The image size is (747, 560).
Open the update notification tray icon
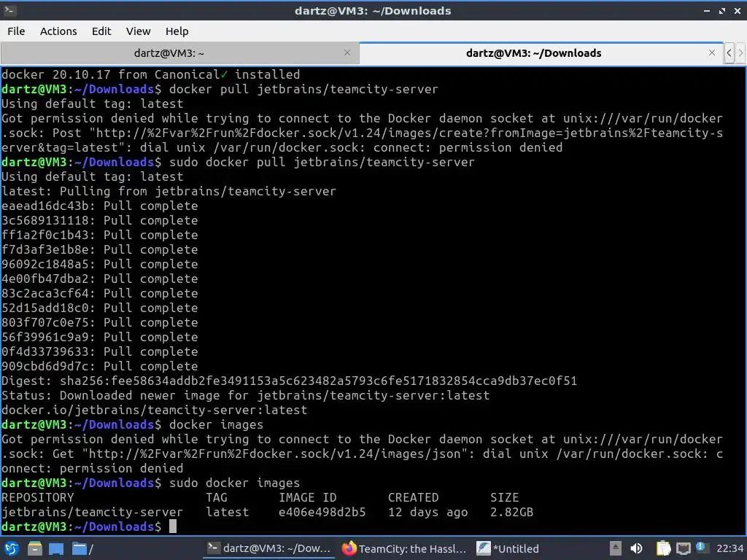point(701,547)
